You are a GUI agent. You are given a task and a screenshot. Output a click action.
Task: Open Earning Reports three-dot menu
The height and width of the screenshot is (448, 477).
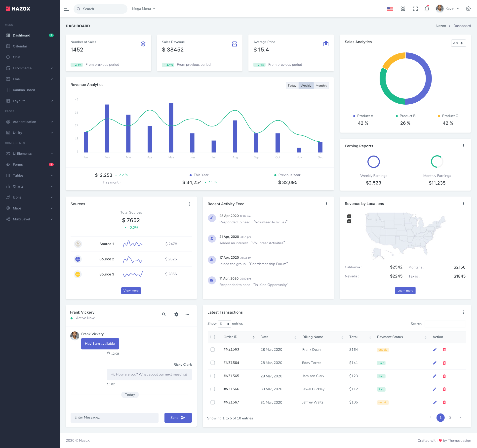tap(464, 146)
